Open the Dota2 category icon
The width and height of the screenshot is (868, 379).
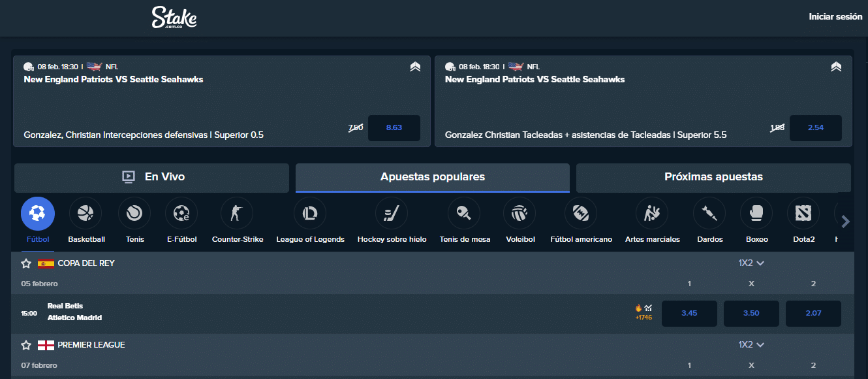tap(803, 213)
